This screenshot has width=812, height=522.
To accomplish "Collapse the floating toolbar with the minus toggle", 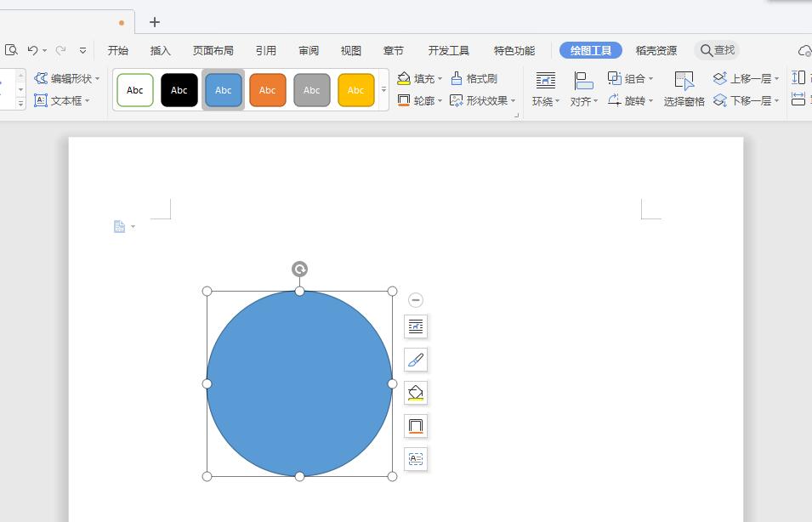I will tap(415, 299).
